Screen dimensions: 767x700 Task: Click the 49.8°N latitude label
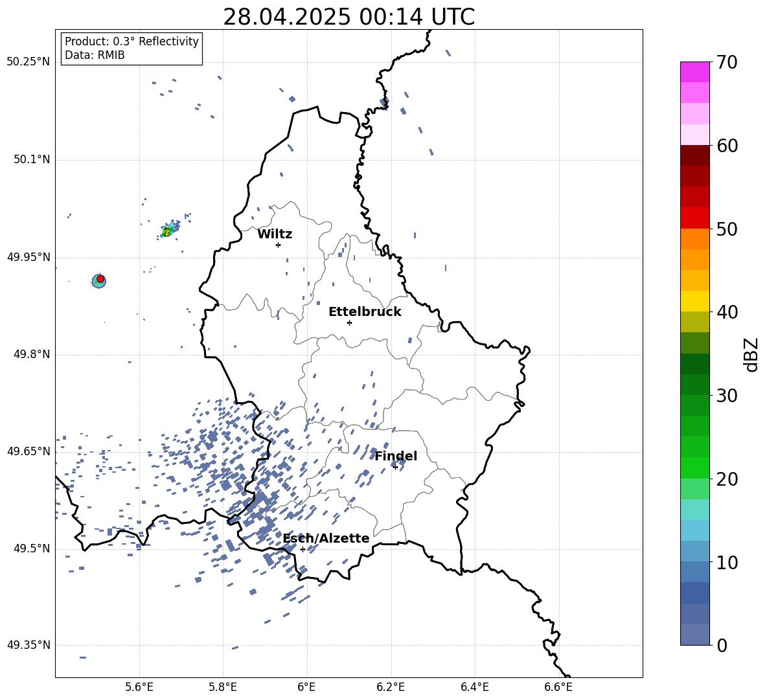[x=32, y=354]
